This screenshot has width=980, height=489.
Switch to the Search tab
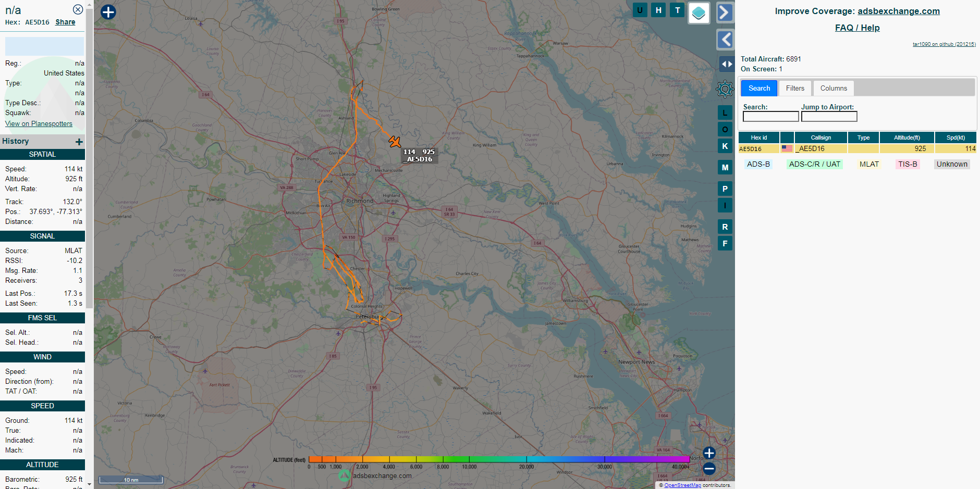pos(759,88)
